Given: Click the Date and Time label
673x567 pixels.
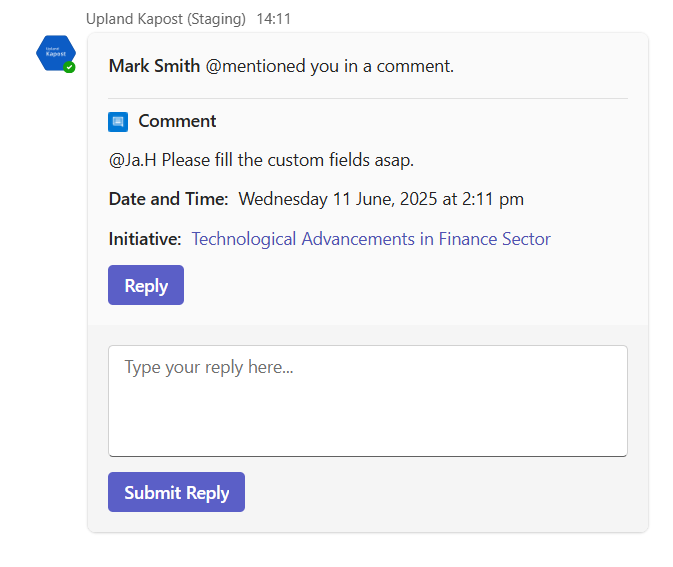Looking at the screenshot, I should [x=169, y=199].
